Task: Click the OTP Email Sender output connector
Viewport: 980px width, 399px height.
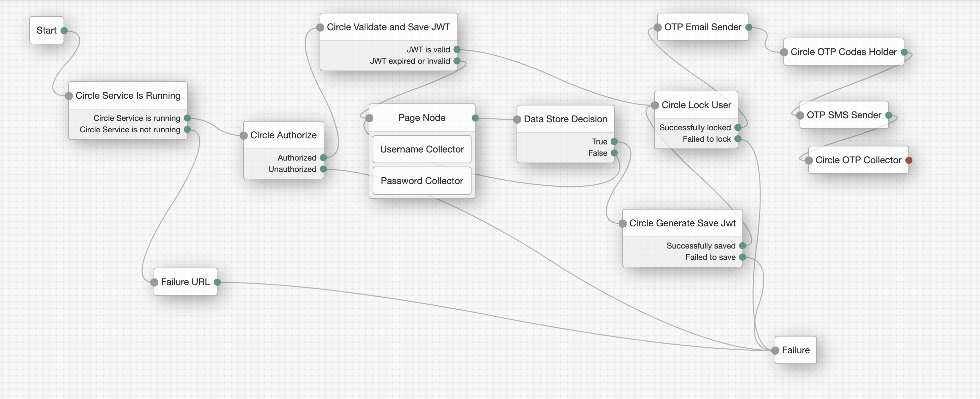Action: (x=749, y=27)
